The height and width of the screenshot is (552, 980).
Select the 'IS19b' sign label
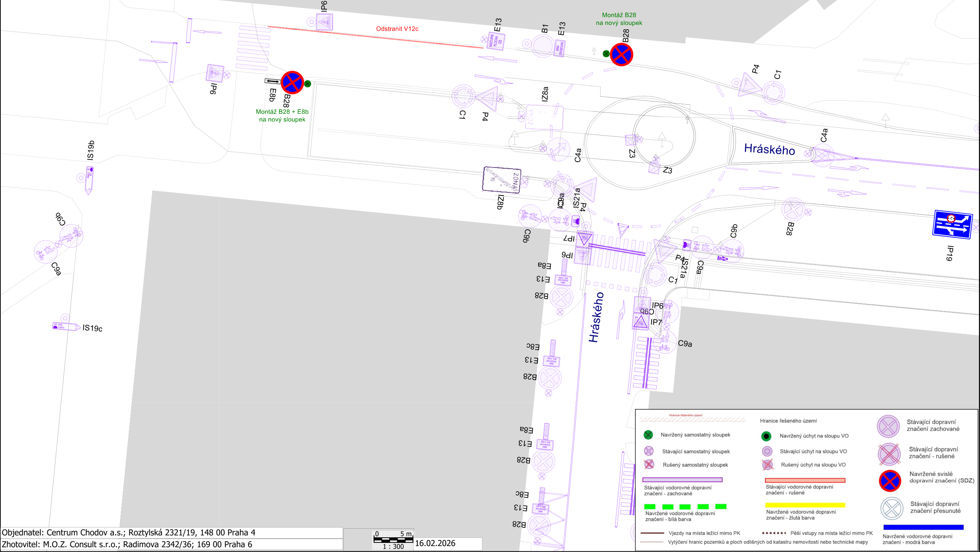pos(91,151)
